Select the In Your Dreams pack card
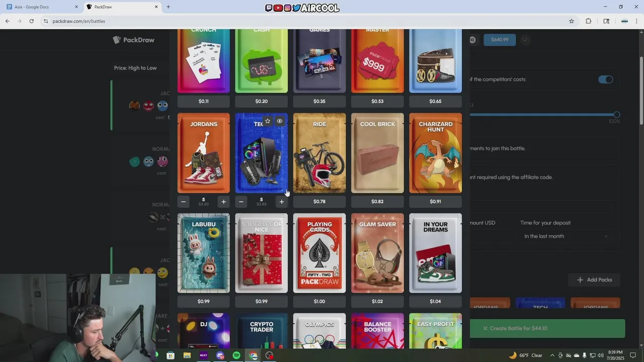644x362 pixels. coord(435,253)
